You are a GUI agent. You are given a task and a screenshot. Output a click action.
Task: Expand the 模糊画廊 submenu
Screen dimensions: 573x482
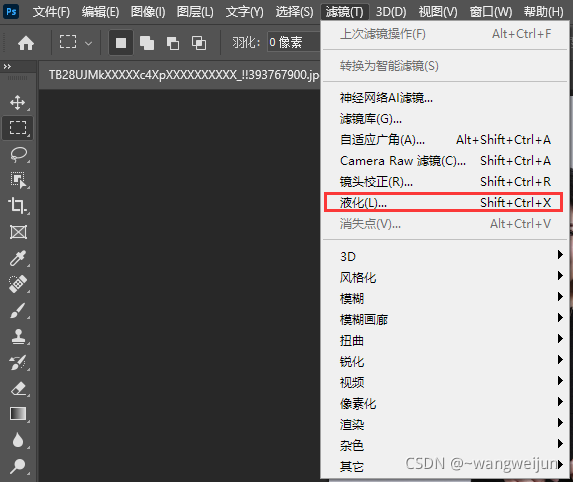444,319
